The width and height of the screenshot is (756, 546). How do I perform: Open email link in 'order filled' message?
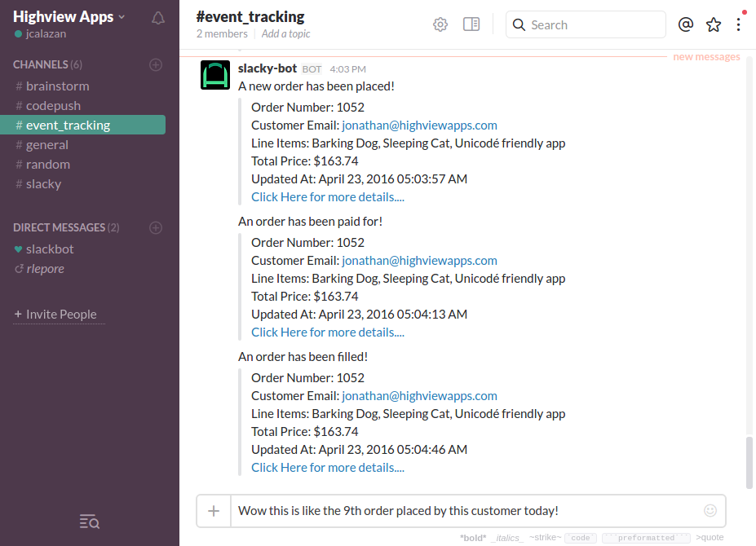419,396
